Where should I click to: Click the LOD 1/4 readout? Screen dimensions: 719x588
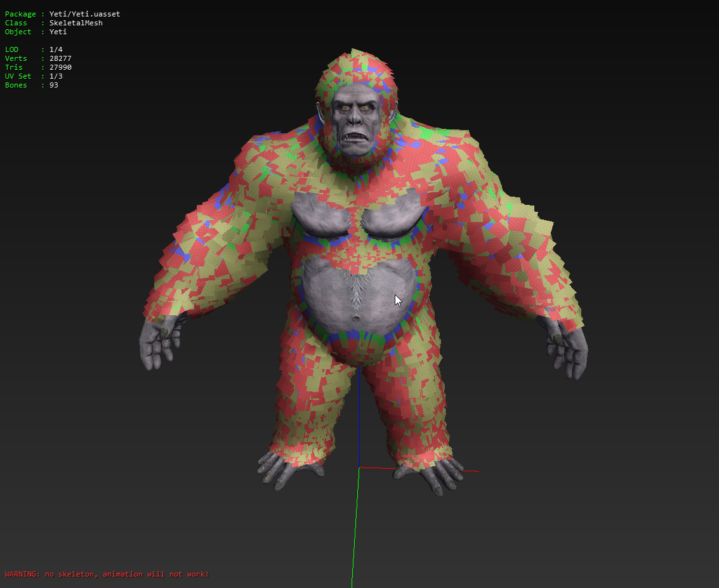pos(56,49)
